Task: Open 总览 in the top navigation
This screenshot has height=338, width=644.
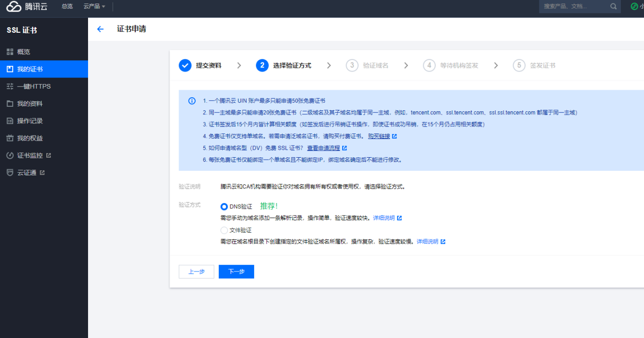Action: tap(67, 7)
